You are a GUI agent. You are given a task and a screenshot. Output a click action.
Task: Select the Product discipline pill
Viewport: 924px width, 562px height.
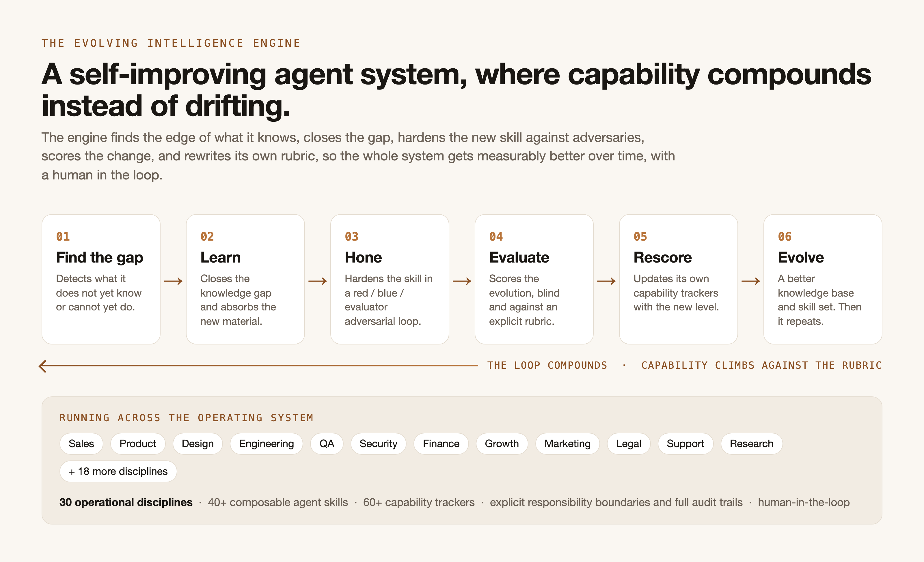[138, 444]
